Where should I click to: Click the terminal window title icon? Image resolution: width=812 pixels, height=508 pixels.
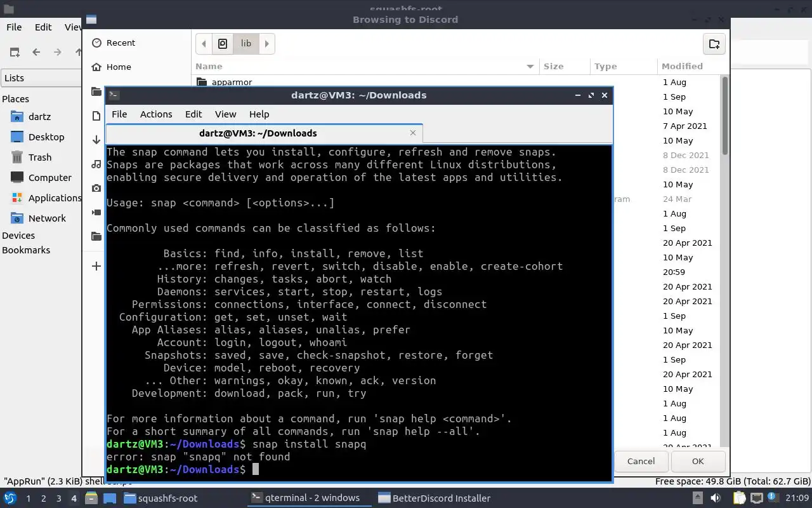point(113,95)
